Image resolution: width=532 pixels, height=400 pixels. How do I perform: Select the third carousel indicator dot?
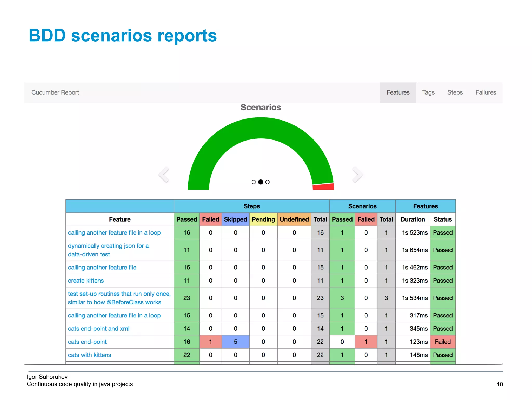tap(268, 182)
